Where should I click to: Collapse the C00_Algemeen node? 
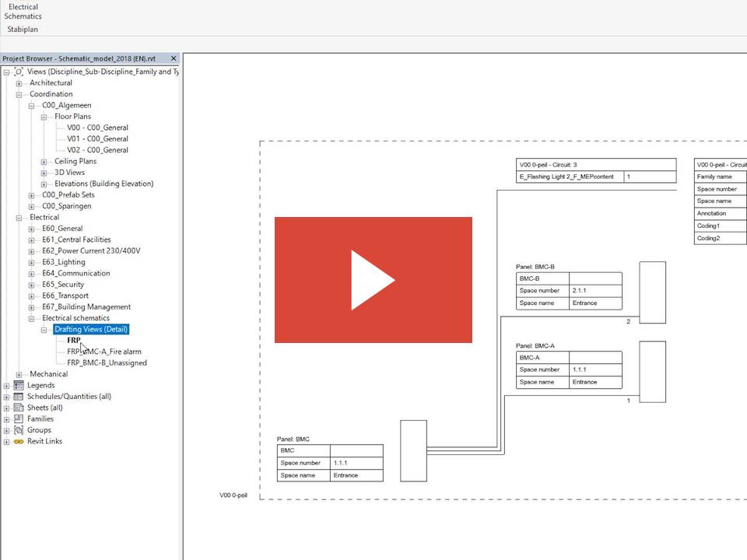(x=31, y=106)
